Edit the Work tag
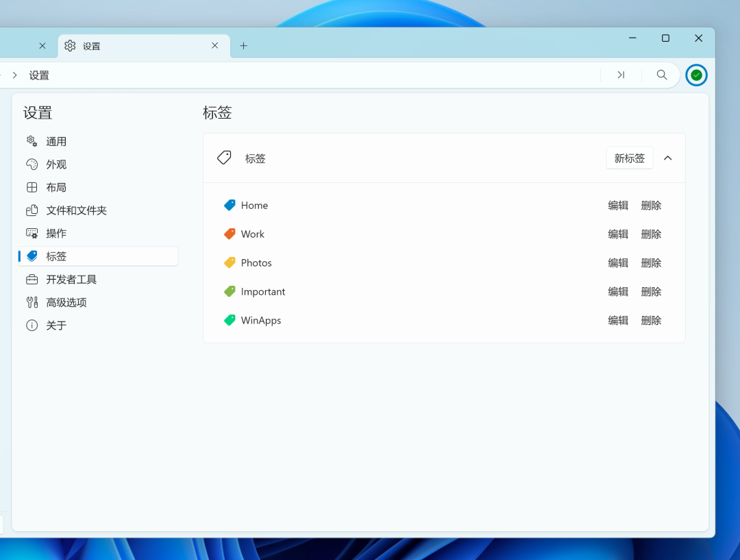Viewport: 740px width, 560px height. (x=618, y=234)
